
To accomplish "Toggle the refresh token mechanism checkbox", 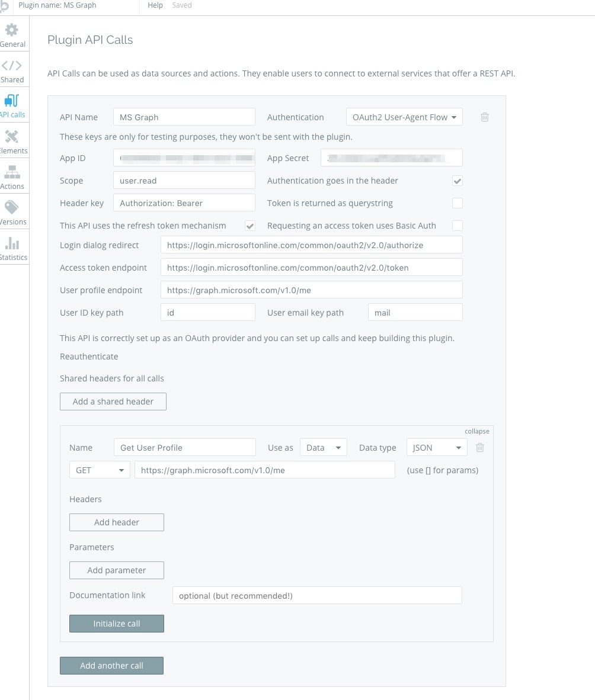I will (249, 226).
